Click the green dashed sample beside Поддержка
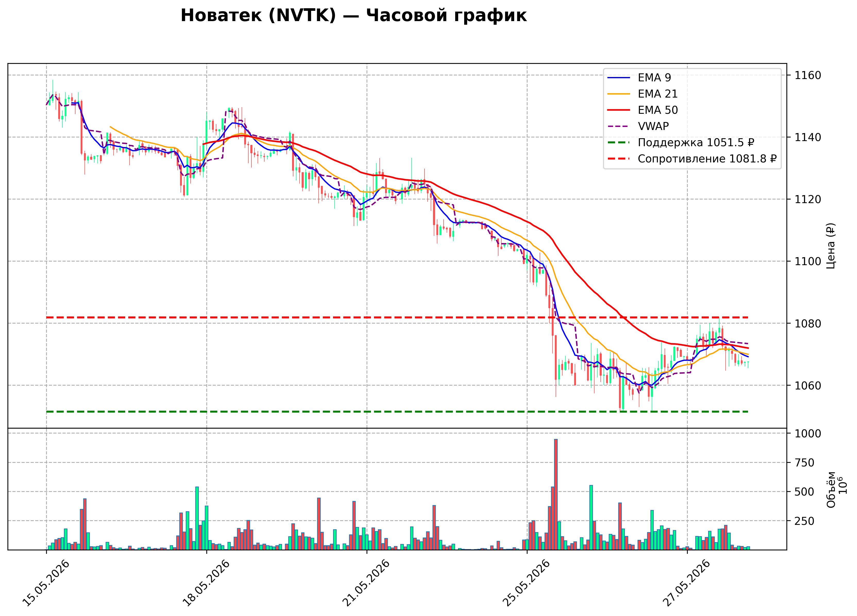The width and height of the screenshot is (857, 616). coord(618,143)
